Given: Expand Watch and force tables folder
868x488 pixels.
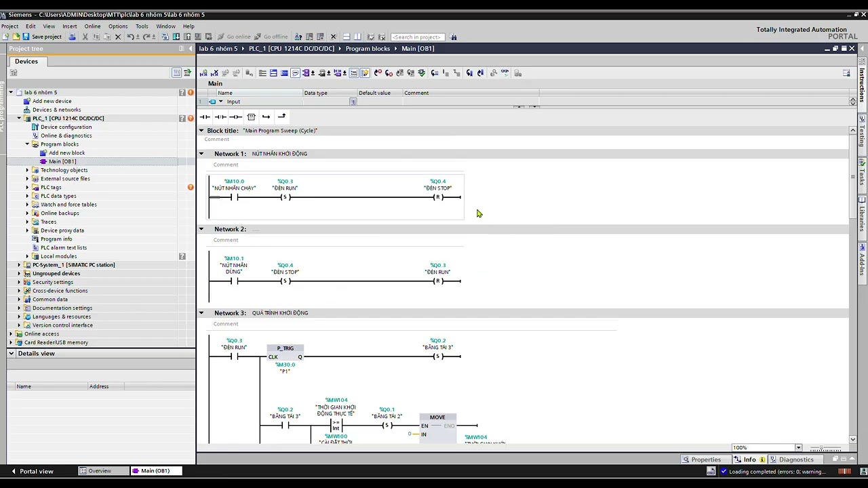Looking at the screenshot, I should pos(27,205).
